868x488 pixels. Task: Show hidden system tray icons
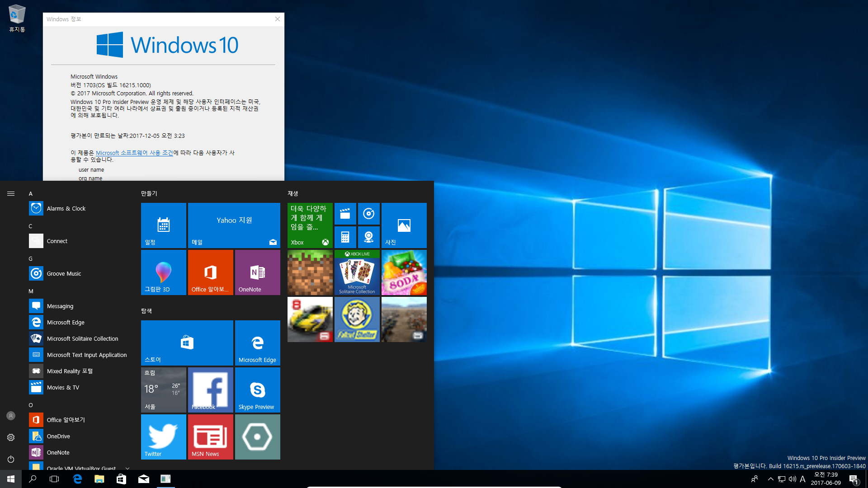pos(771,479)
